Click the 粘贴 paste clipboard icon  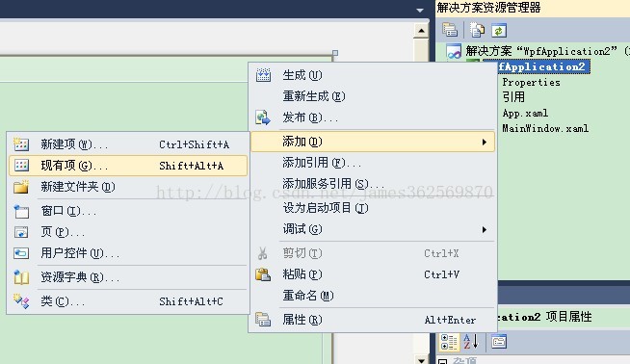point(263,274)
